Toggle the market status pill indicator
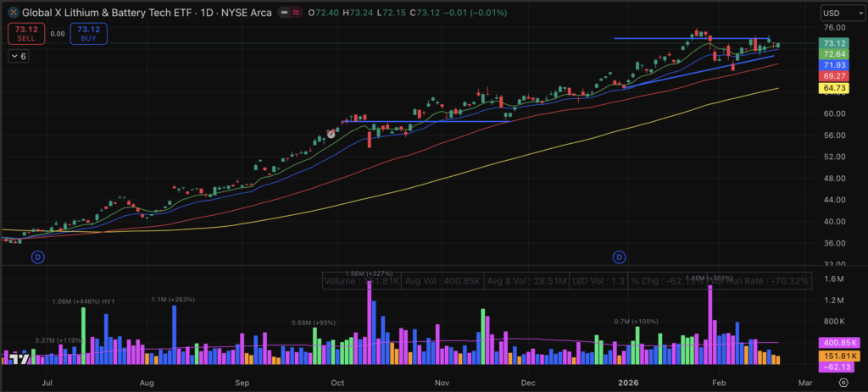The image size is (868, 392). point(284,14)
